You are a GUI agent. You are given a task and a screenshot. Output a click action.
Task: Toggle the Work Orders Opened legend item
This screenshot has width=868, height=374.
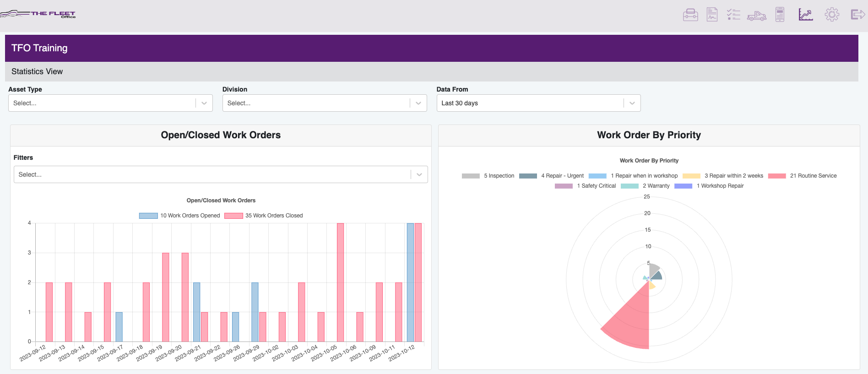click(179, 216)
